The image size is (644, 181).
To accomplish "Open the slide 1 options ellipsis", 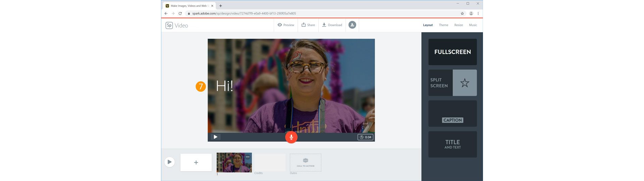I will [x=248, y=157].
